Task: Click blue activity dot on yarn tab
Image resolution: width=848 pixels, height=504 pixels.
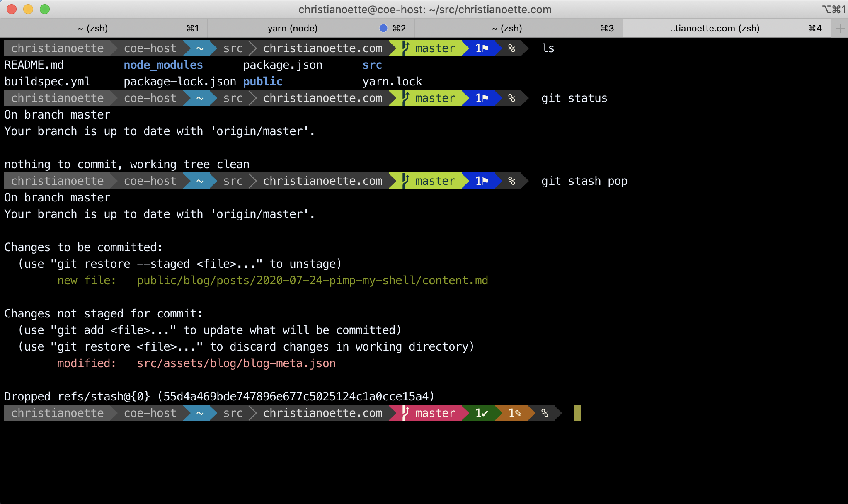Action: [x=383, y=28]
